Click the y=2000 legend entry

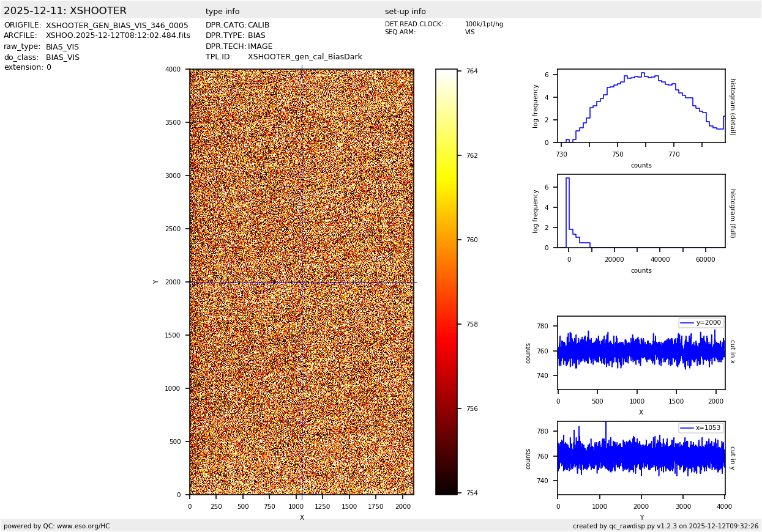coord(701,323)
